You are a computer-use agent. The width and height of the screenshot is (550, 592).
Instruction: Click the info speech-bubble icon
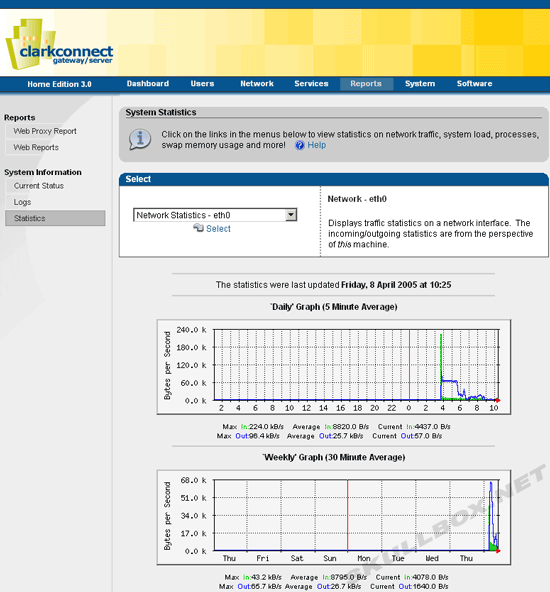(140, 139)
